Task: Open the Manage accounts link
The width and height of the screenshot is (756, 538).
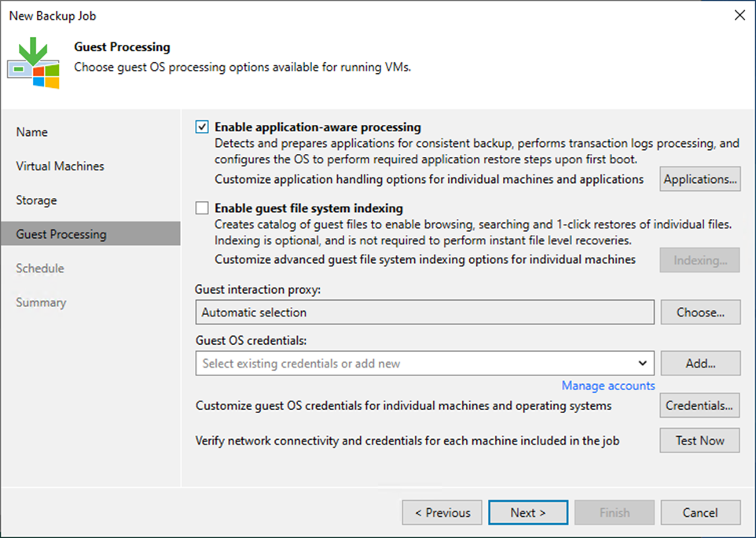Action: [x=607, y=386]
